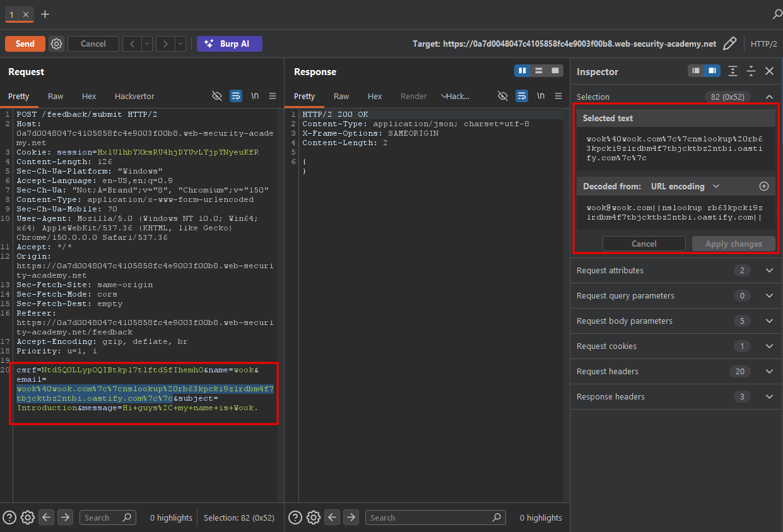Open the Render tab in Response
The height and width of the screenshot is (532, 783).
(x=414, y=96)
